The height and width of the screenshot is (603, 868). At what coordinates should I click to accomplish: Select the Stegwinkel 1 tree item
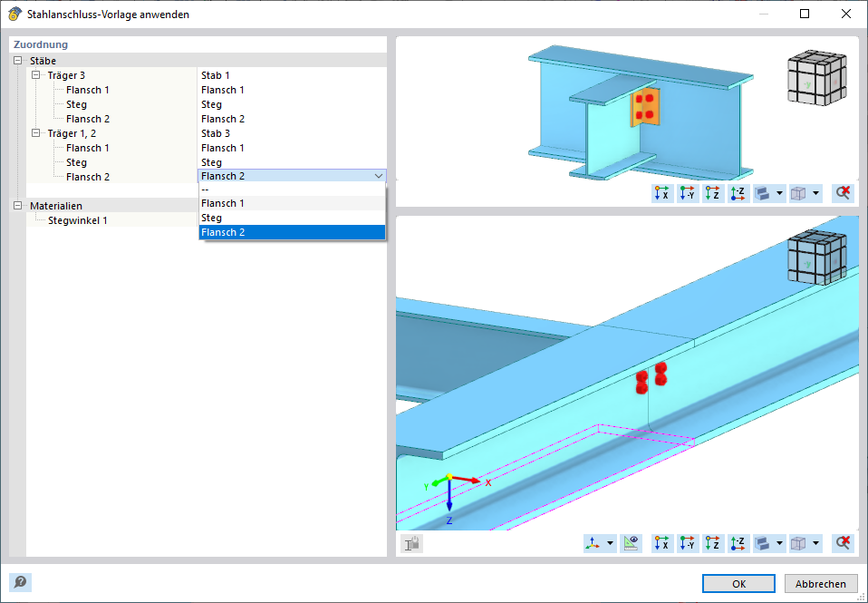point(78,220)
